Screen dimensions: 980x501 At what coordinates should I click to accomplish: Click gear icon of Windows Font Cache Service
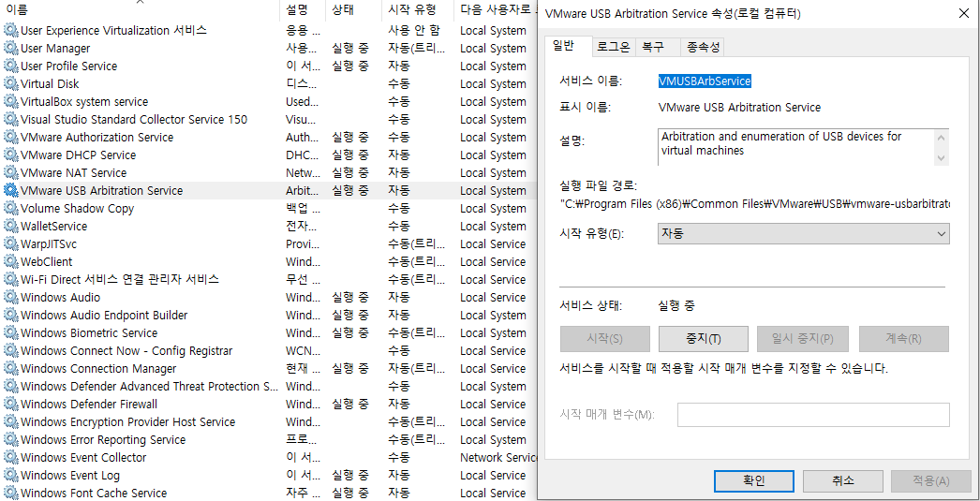coord(10,494)
